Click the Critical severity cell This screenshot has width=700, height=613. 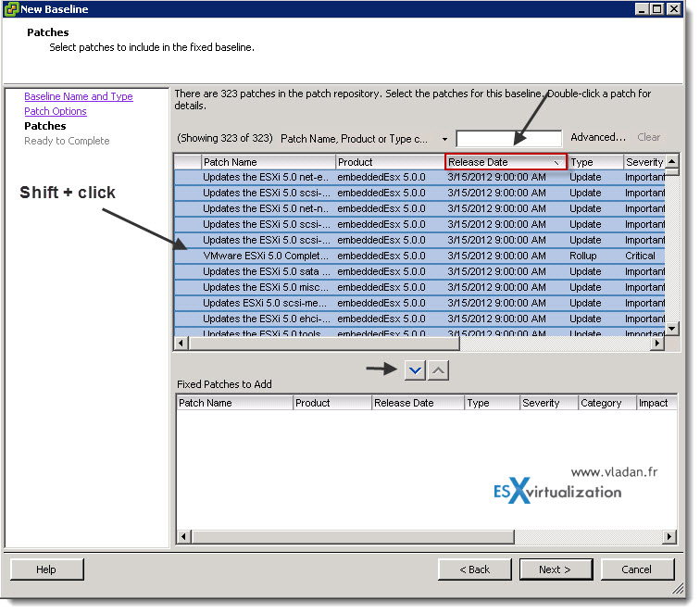[640, 256]
